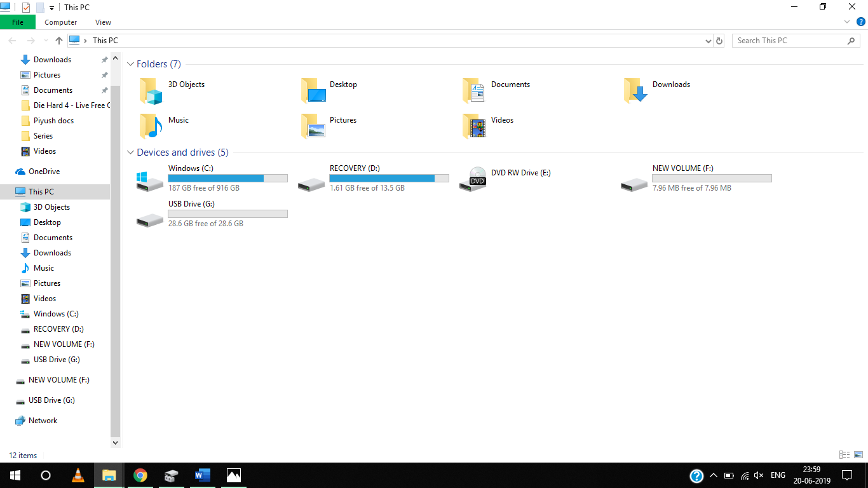Open the Help question mark icon

click(861, 22)
